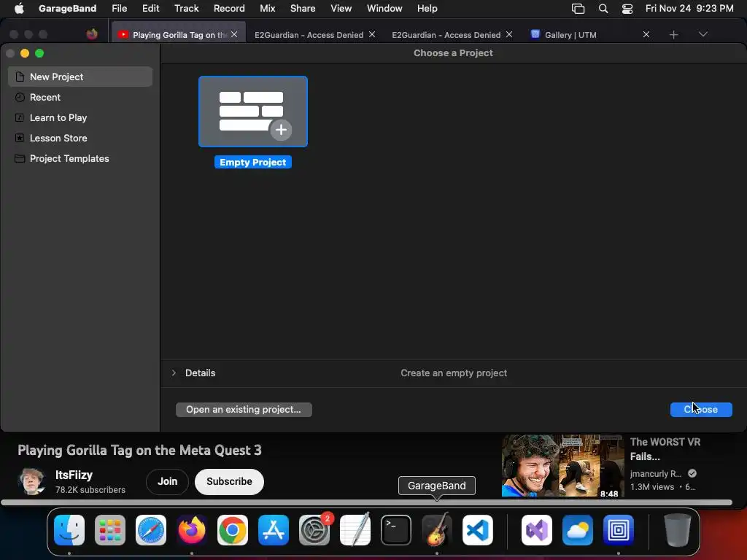This screenshot has height=560, width=747.
Task: Click the Firefox icon in browser tab bar
Action: coord(92,34)
